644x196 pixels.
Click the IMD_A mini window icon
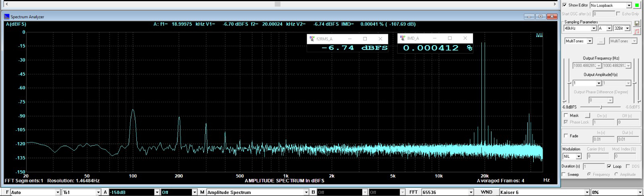[x=402, y=38]
